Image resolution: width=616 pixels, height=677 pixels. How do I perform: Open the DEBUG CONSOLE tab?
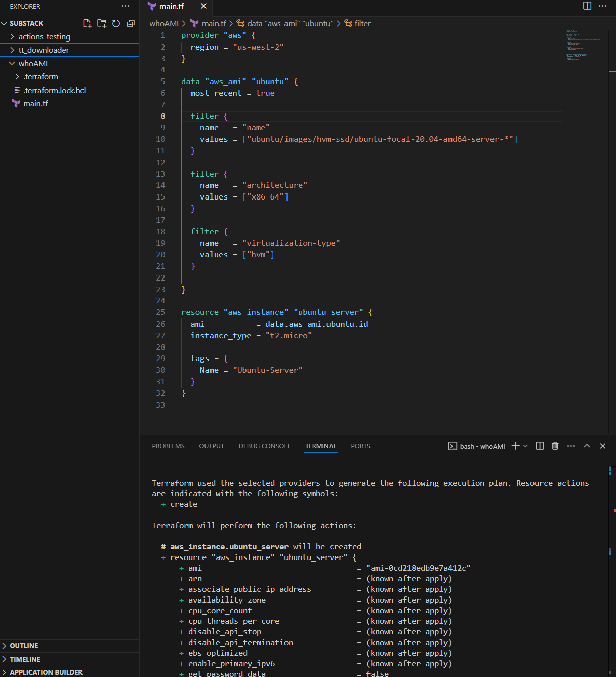[x=265, y=446]
